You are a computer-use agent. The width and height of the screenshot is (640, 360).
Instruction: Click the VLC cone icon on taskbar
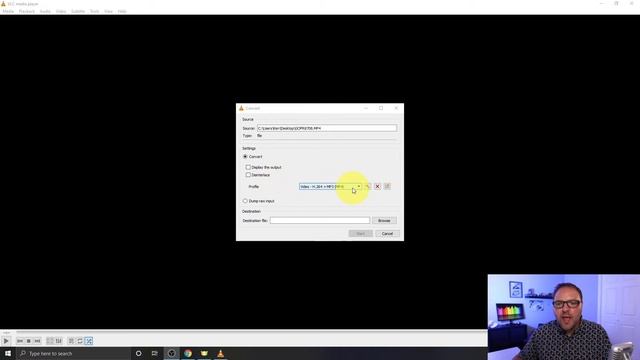pos(220,353)
